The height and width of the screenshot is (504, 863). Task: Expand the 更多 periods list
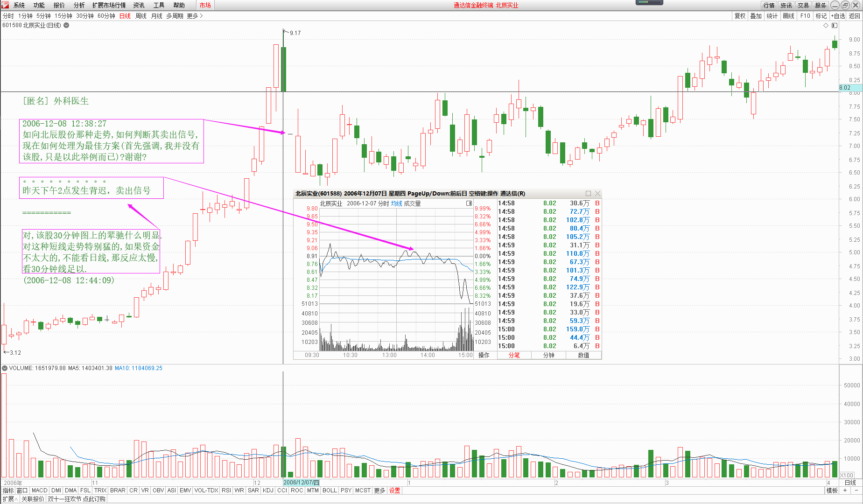(195, 16)
